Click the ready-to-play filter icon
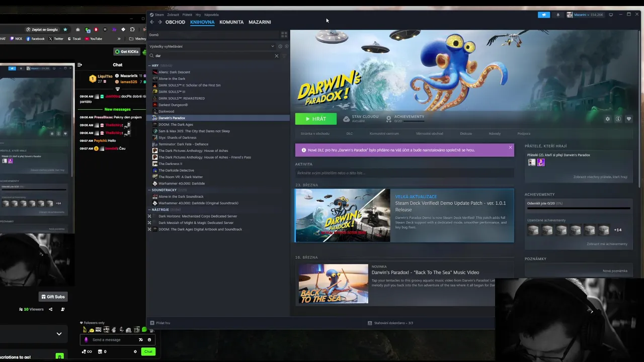 (286, 46)
